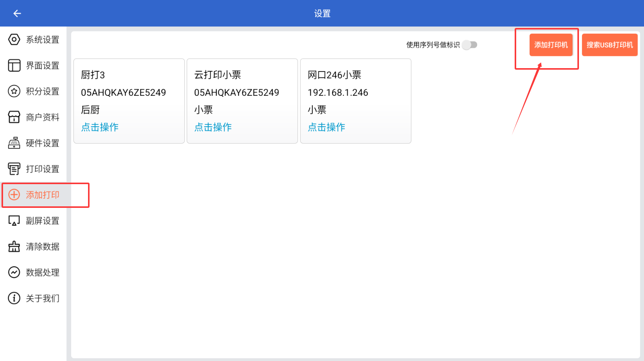Open 关于我们 via its info icon
644x361 pixels.
[14, 298]
